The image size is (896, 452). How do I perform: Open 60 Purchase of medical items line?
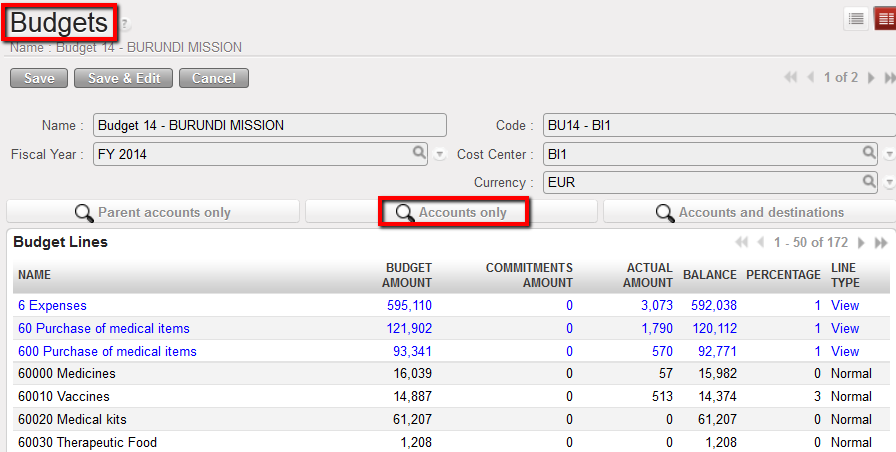pos(103,328)
